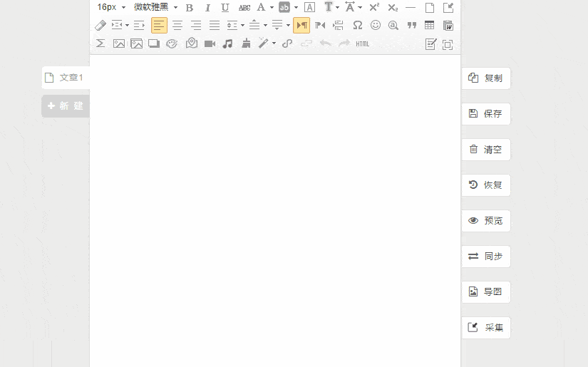The image size is (588, 367).
Task: Click inside the blank editor content area
Action: coord(274,207)
